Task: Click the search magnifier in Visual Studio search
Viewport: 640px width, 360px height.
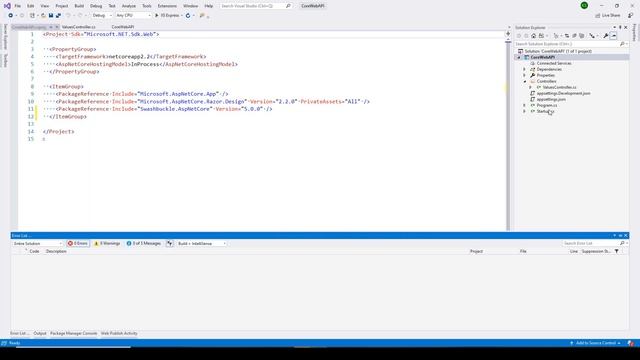Action: pos(288,6)
